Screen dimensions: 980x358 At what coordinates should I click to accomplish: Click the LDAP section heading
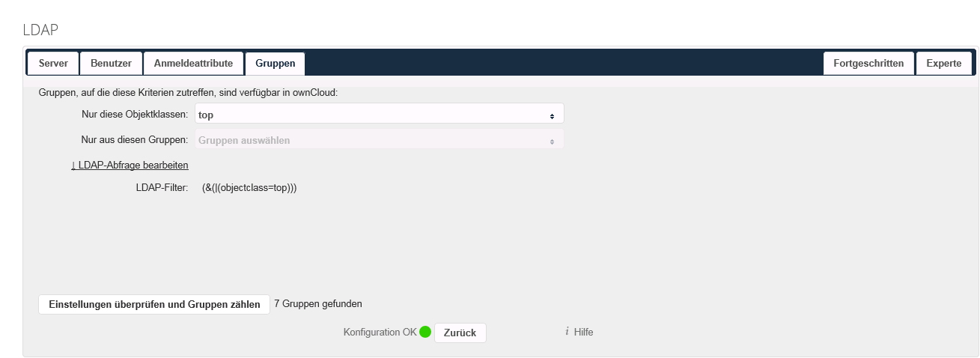click(x=40, y=29)
